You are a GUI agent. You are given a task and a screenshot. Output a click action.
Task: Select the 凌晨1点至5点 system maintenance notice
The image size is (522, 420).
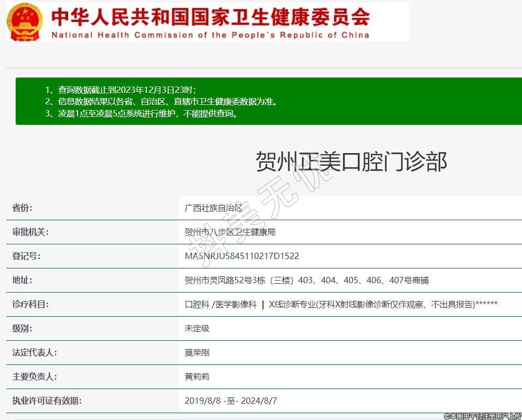(142, 113)
